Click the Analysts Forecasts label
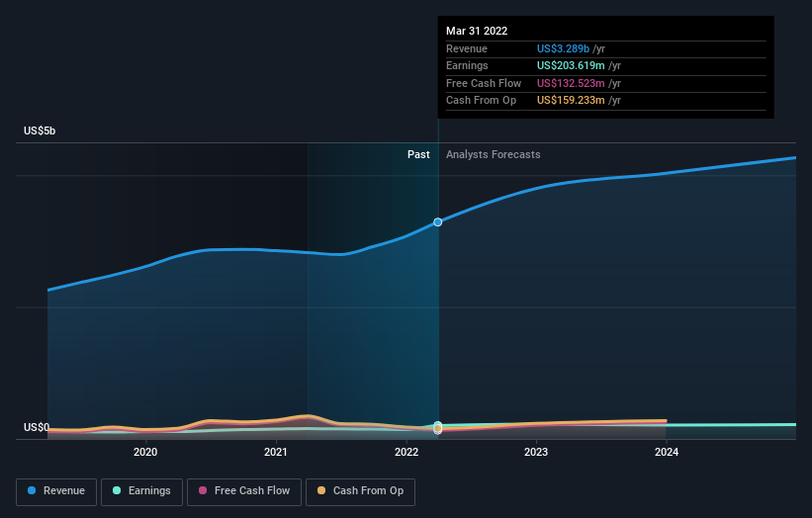This screenshot has height=518, width=812. [x=493, y=154]
